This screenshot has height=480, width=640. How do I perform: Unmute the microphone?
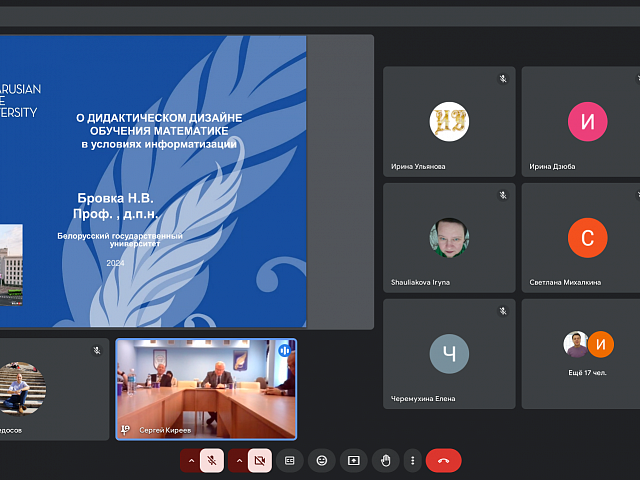[x=212, y=460]
